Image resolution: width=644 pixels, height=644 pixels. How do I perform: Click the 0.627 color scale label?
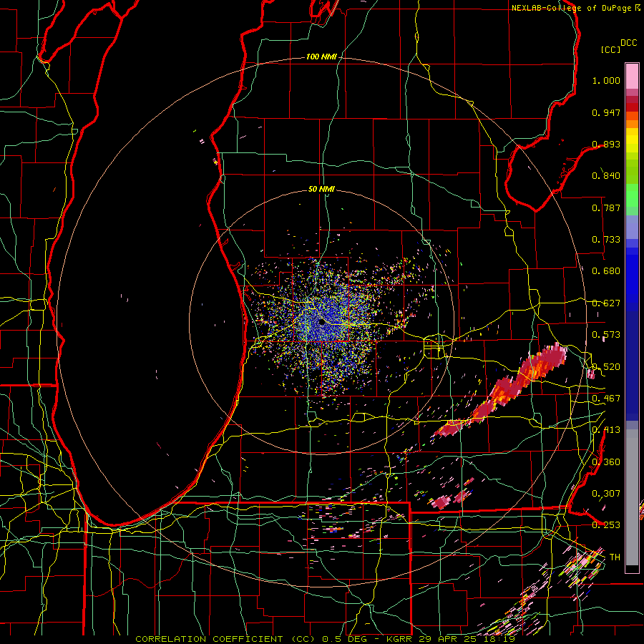tap(606, 303)
